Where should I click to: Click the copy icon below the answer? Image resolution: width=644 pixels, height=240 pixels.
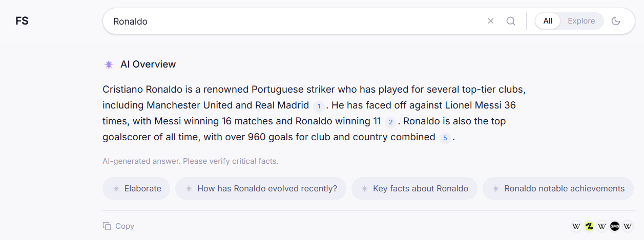107,226
